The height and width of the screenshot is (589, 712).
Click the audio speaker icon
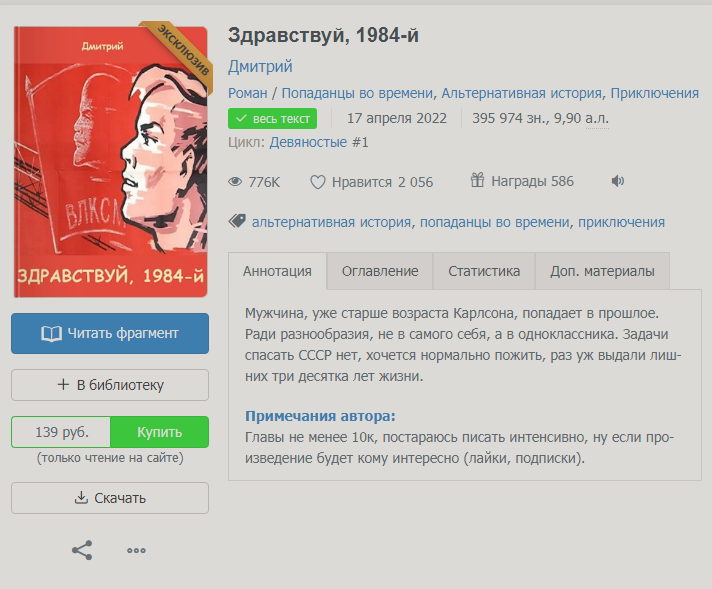(618, 181)
